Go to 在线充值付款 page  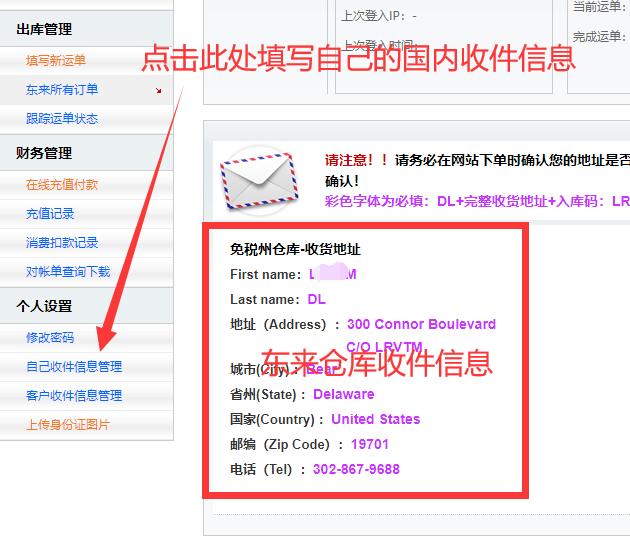tap(62, 185)
